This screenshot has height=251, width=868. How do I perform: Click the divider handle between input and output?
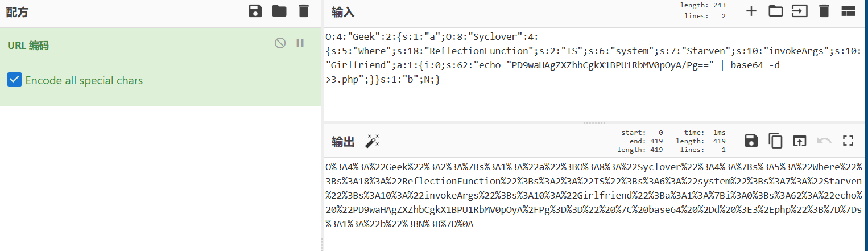[595, 122]
